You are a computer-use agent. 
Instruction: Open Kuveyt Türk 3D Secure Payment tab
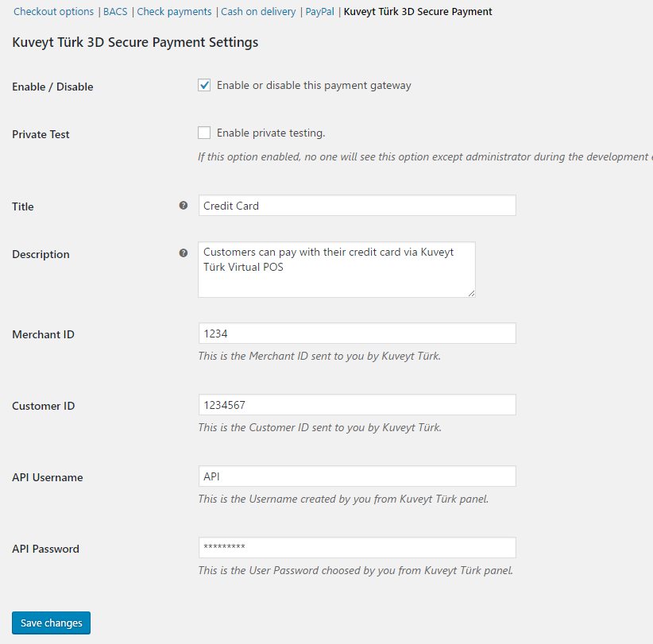click(x=418, y=12)
